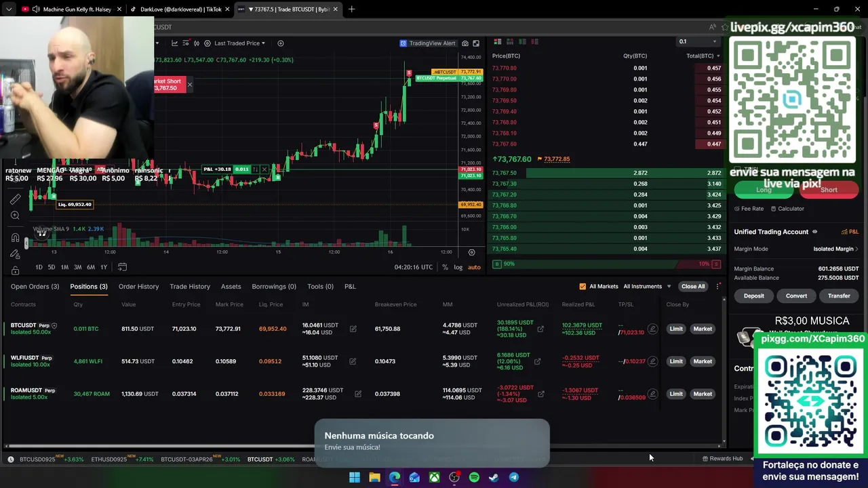Set chart range to 3M
868x488 pixels.
(77, 267)
